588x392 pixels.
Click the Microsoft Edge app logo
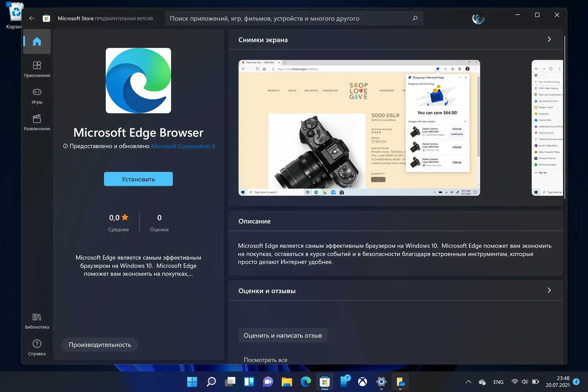point(138,80)
